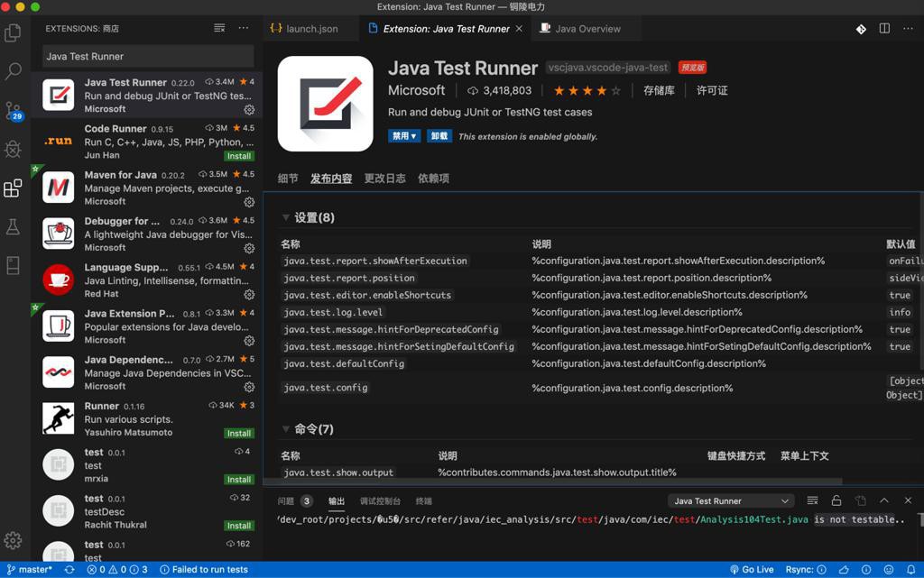Open notifications bell in status bar
Viewport: 924px width, 578px height.
click(x=911, y=569)
